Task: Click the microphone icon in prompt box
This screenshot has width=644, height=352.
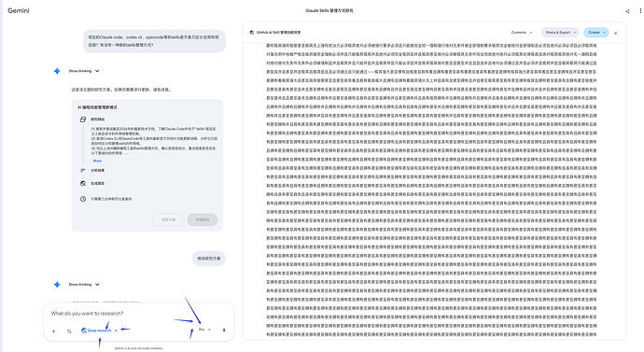Action: (224, 330)
